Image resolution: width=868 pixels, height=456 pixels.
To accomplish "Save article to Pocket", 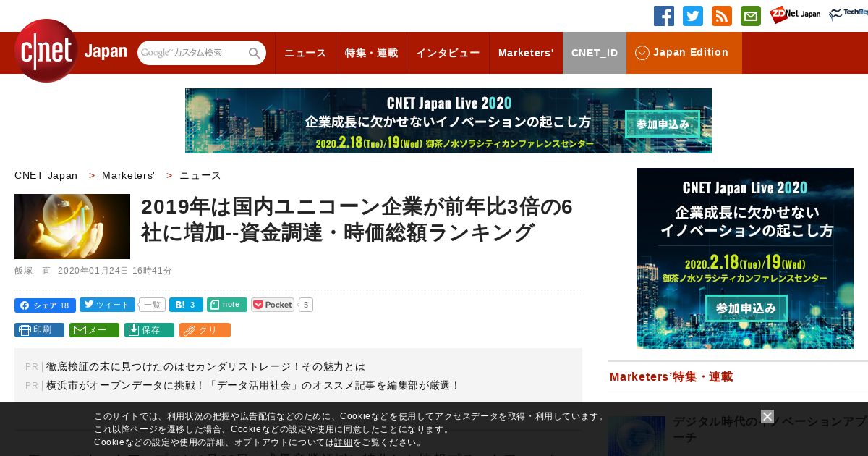I will tap(273, 305).
